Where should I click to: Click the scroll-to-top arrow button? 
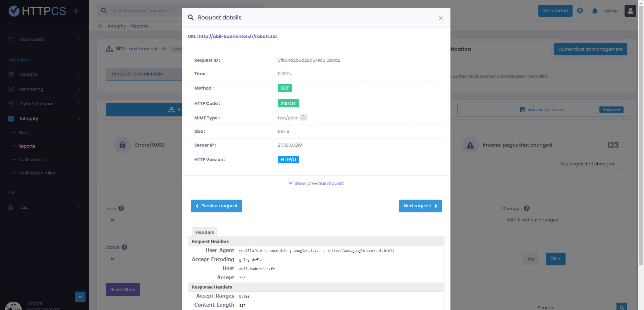pos(80,297)
